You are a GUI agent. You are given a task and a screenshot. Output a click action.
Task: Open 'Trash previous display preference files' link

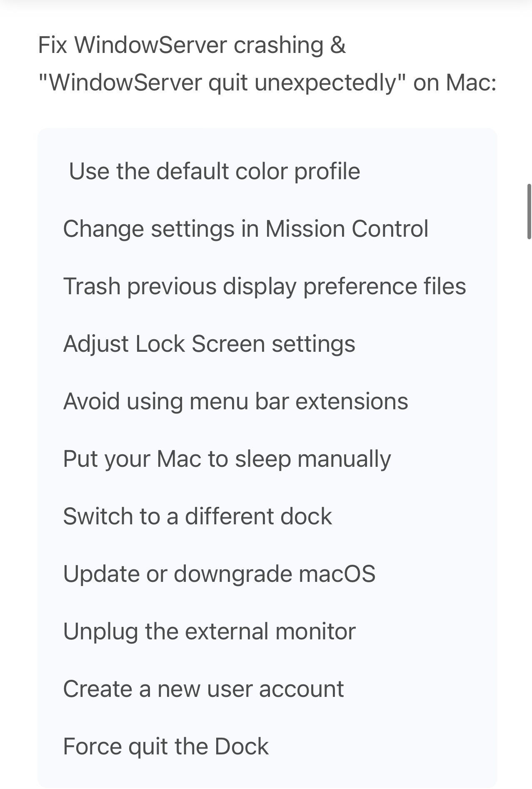click(x=265, y=286)
